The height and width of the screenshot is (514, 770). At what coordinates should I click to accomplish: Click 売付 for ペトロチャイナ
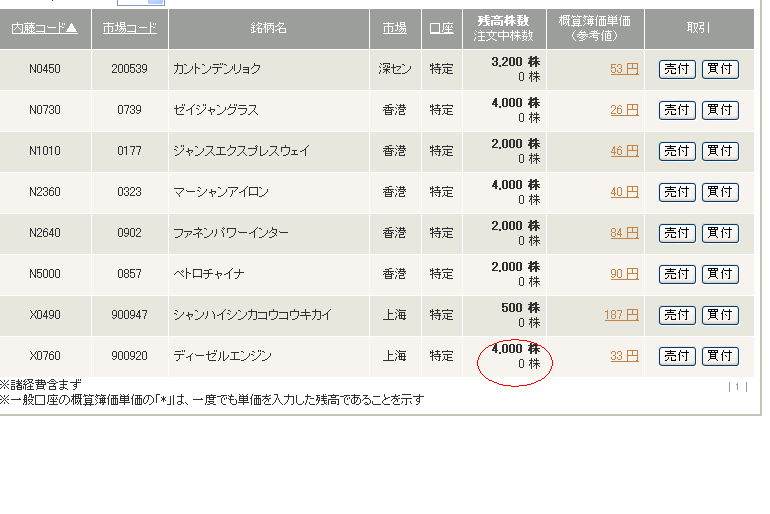click(x=677, y=274)
